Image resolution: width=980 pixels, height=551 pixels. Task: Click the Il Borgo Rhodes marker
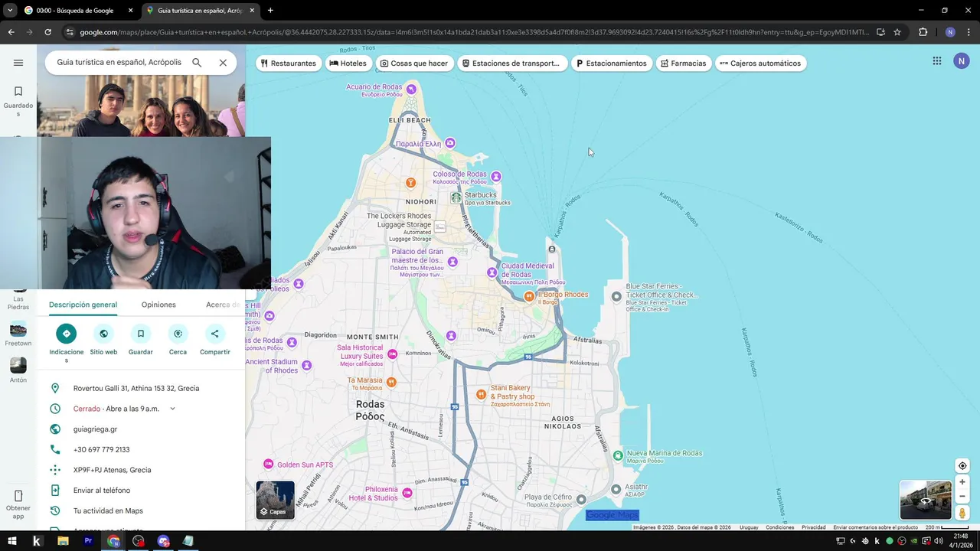pos(528,295)
